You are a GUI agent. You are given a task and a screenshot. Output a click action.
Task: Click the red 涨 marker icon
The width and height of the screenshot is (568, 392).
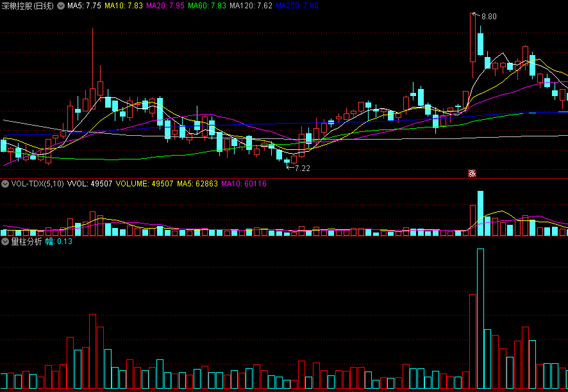point(472,174)
